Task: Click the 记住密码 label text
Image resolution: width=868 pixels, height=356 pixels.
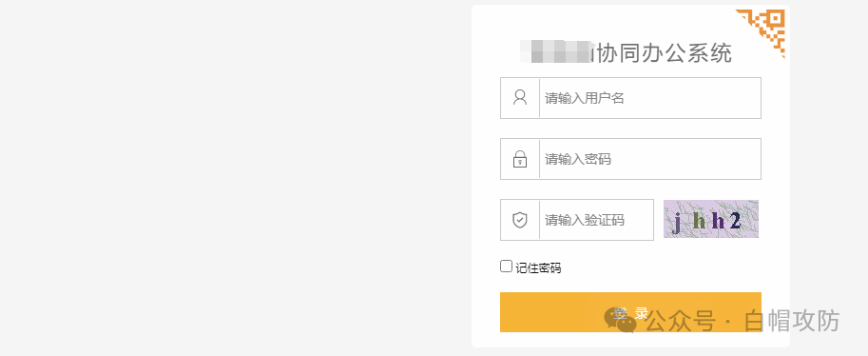Action: click(x=538, y=267)
